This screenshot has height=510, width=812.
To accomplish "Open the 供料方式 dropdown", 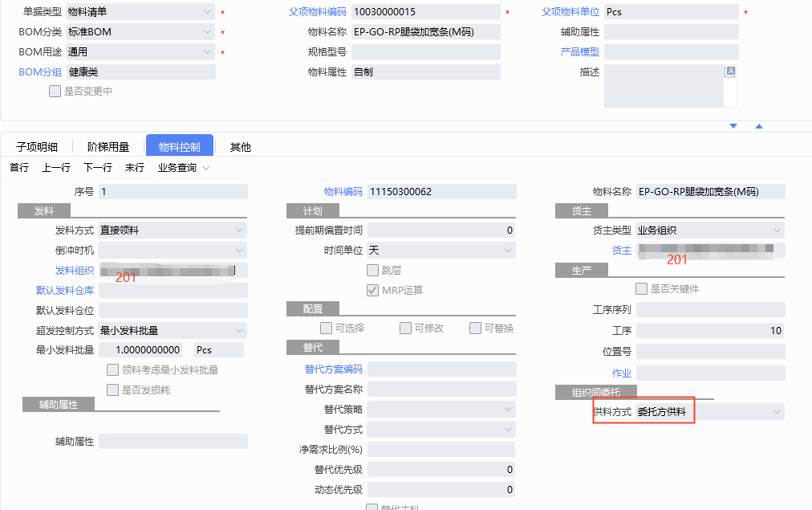I will tap(776, 412).
